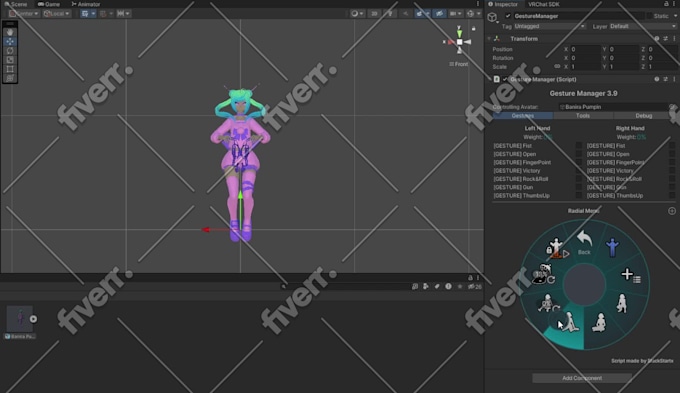The height and width of the screenshot is (393, 680).
Task: Click the Add Component button
Action: [x=582, y=378]
